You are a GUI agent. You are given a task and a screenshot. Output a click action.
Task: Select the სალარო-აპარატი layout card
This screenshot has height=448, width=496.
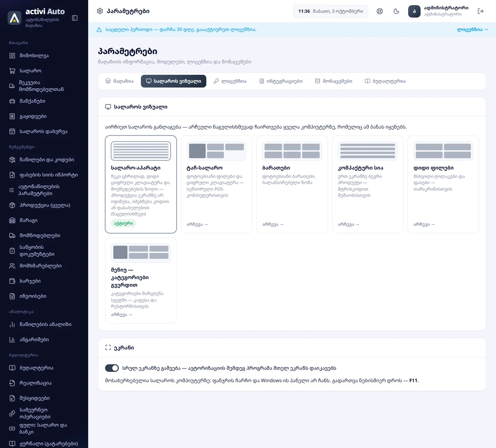point(141,184)
